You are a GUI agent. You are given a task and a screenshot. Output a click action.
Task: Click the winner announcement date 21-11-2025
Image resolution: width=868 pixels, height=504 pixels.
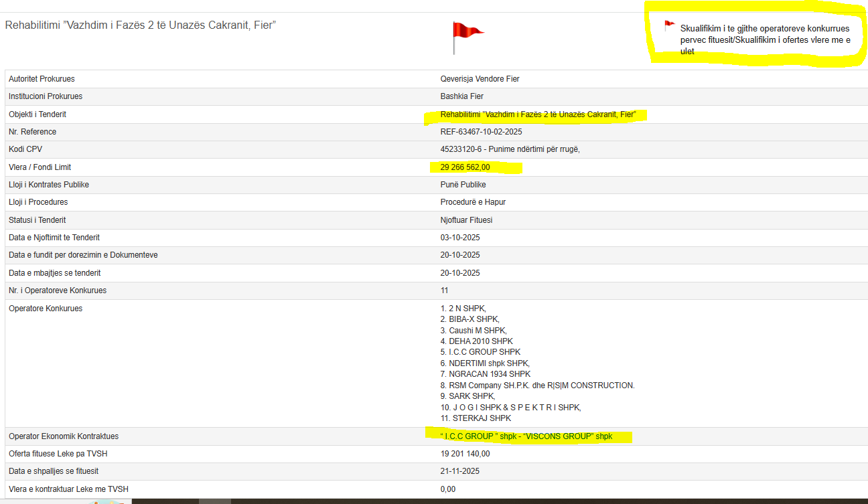[x=460, y=471]
